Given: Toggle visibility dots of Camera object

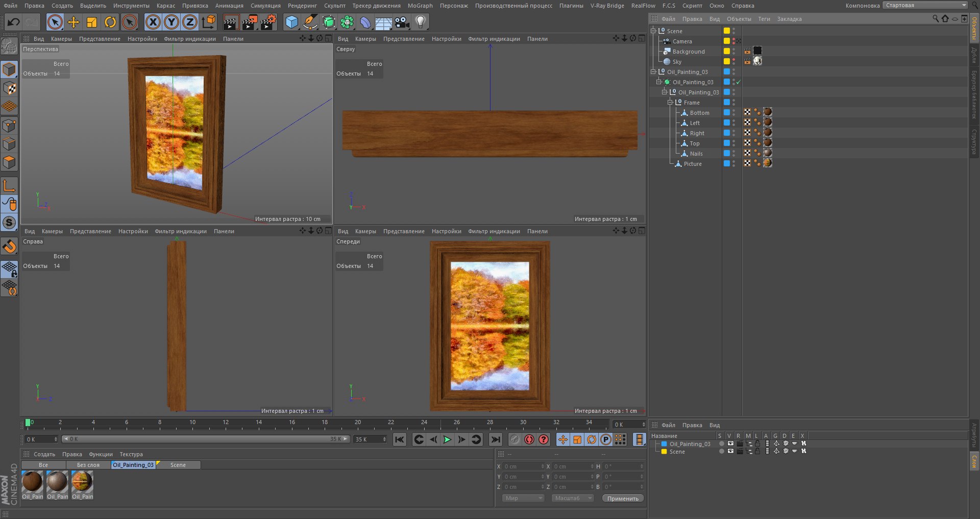Looking at the screenshot, I should coord(734,41).
